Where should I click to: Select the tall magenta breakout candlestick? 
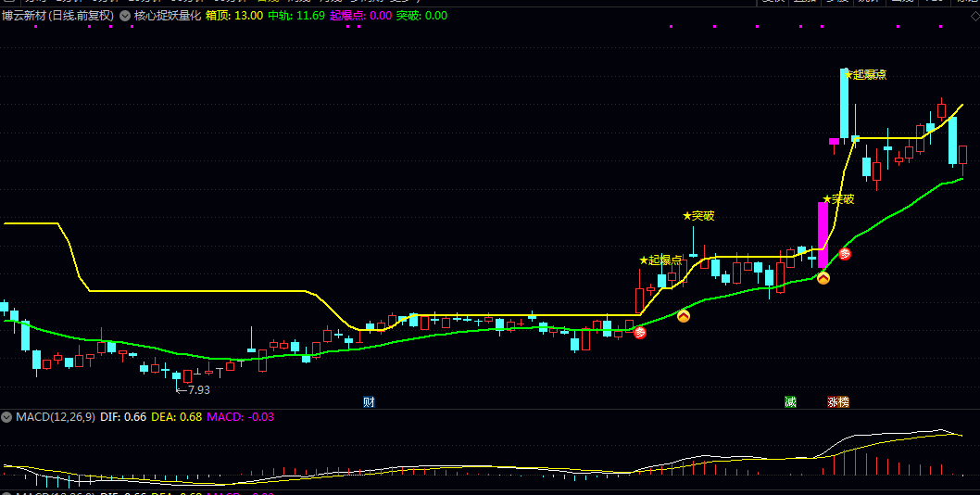(x=823, y=235)
